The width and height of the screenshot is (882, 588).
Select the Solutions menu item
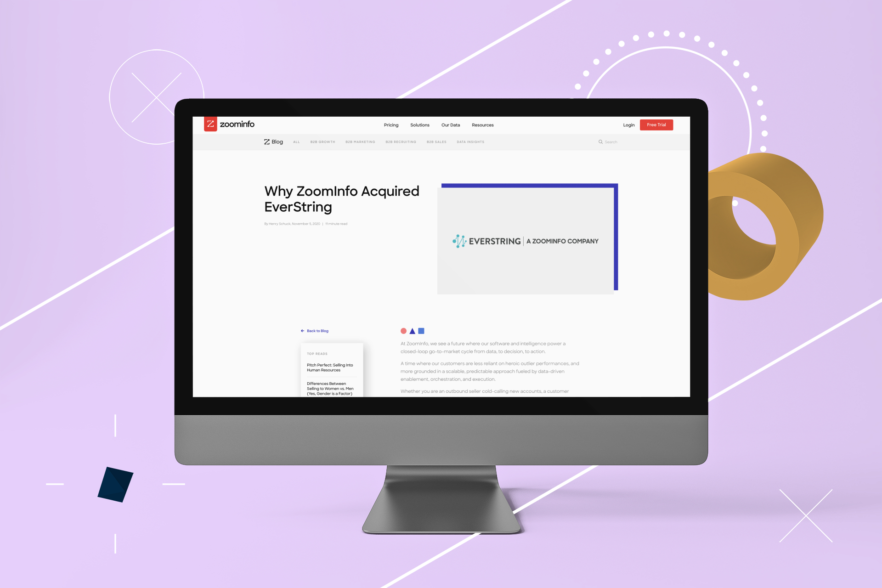(419, 124)
